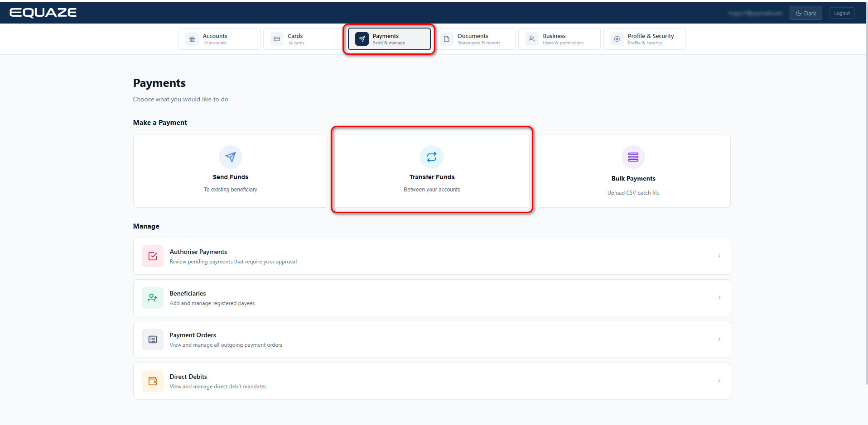Click the Send Funds paper plane icon
Viewport: 868px width, 425px height.
pos(231,157)
